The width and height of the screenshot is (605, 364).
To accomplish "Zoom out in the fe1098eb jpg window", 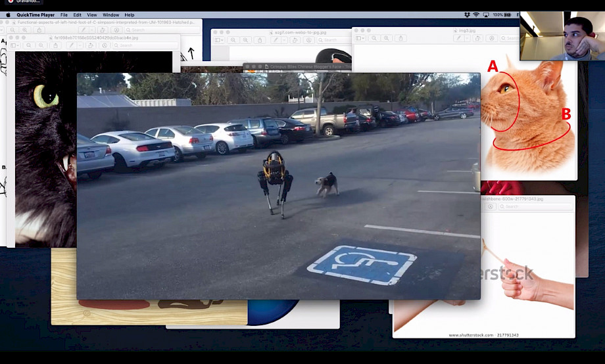I will 29,45.
